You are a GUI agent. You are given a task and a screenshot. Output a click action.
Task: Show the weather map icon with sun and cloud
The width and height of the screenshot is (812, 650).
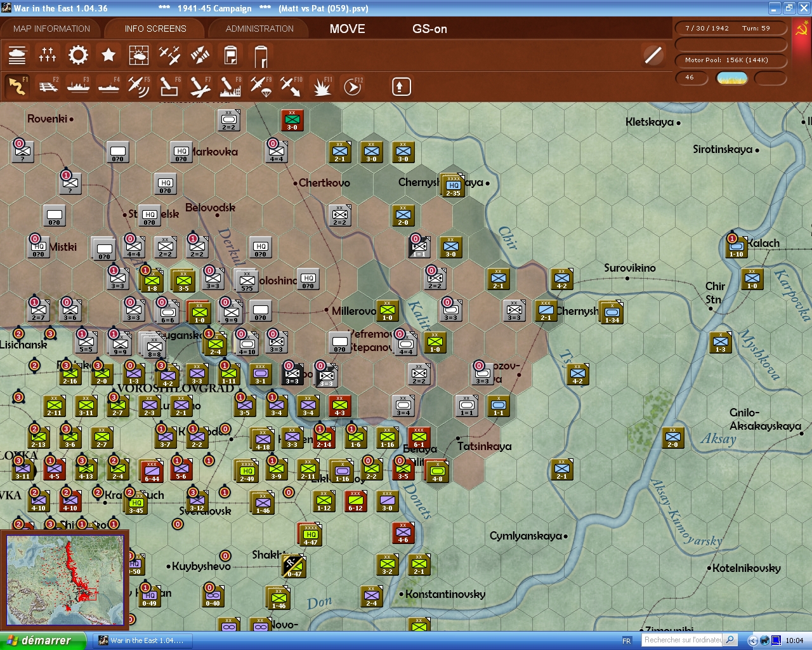139,56
